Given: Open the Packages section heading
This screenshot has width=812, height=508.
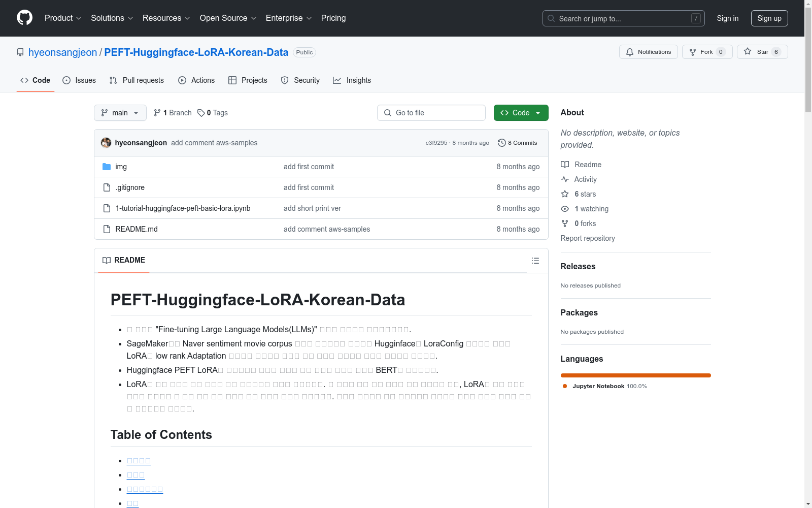Looking at the screenshot, I should click(x=579, y=312).
